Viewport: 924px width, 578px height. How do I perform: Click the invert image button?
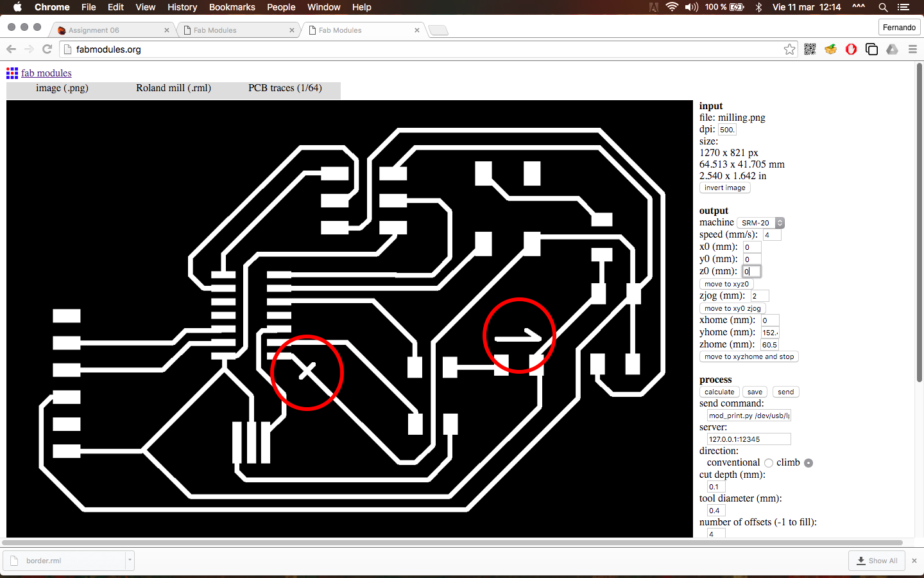coord(725,188)
